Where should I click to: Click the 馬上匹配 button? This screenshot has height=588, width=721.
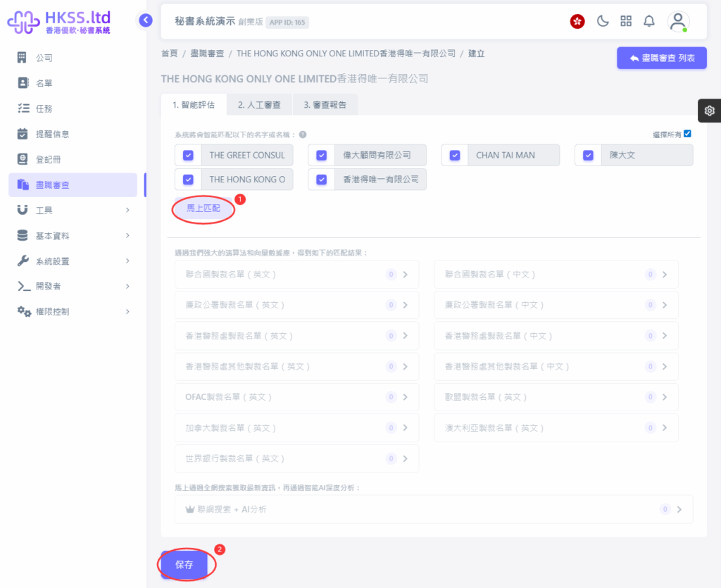(203, 209)
